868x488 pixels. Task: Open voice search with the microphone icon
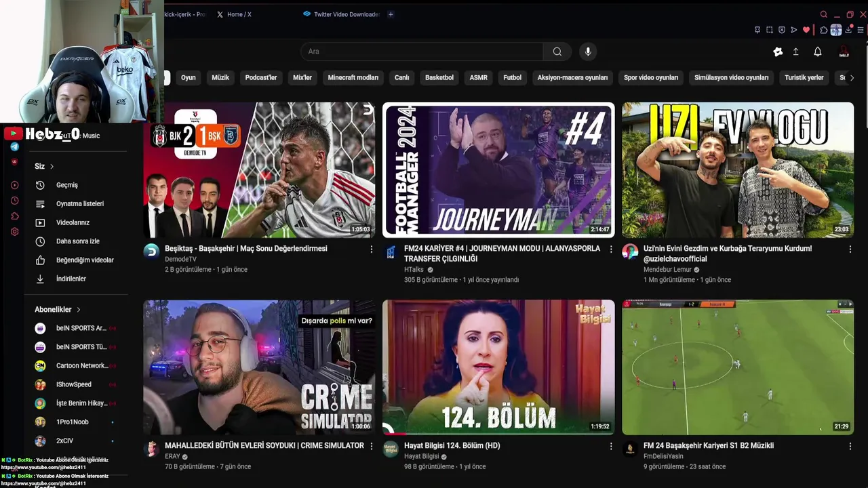[x=588, y=52]
